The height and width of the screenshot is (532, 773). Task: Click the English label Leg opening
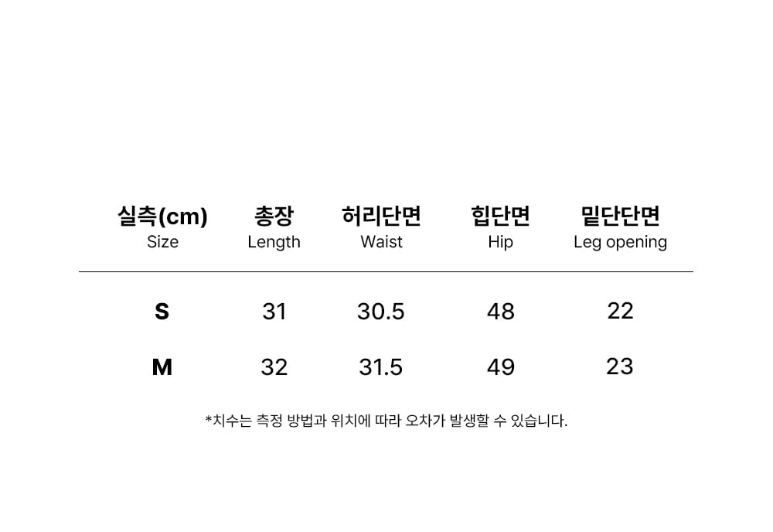620,242
